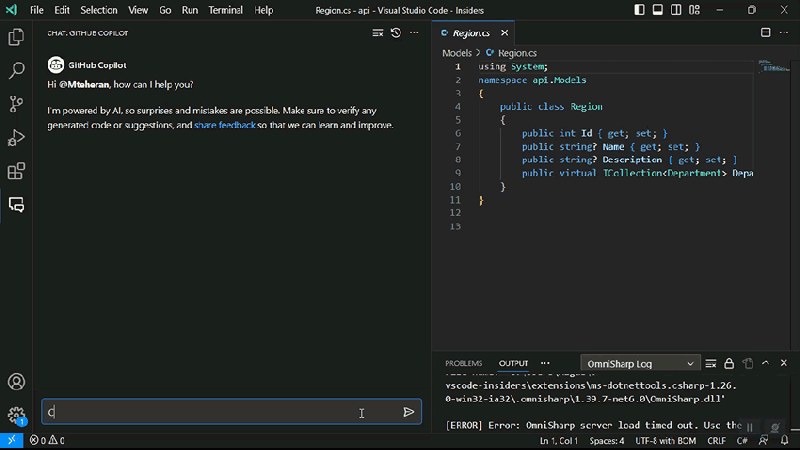Open the Edit menu
The height and width of the screenshot is (450, 800).
point(62,10)
